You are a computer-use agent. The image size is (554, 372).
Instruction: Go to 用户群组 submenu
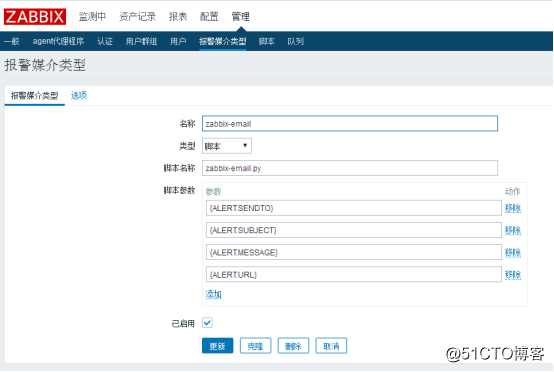tap(141, 41)
